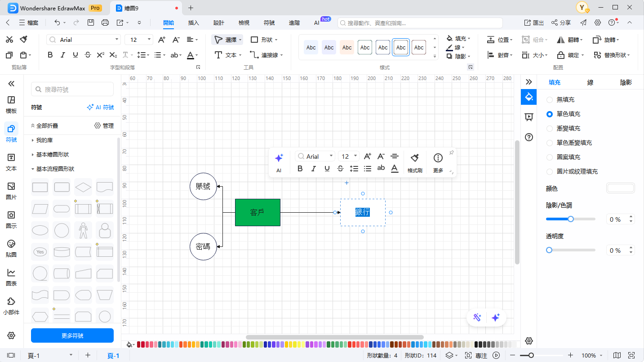Click the format painter brush in ribbon
The image size is (644, 362).
(24, 40)
